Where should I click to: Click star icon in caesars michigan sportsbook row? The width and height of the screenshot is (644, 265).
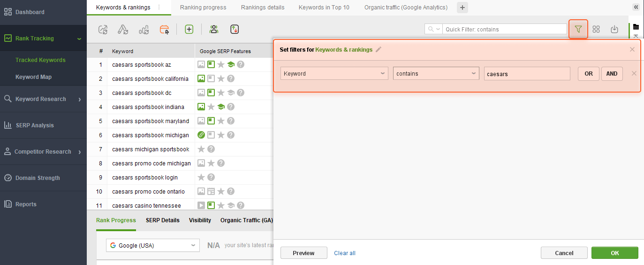point(201,149)
